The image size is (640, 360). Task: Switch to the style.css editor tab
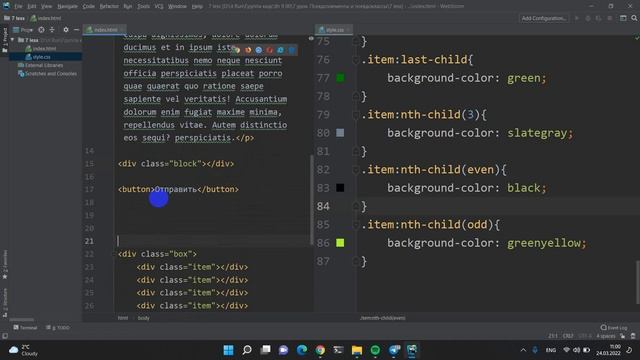334,30
